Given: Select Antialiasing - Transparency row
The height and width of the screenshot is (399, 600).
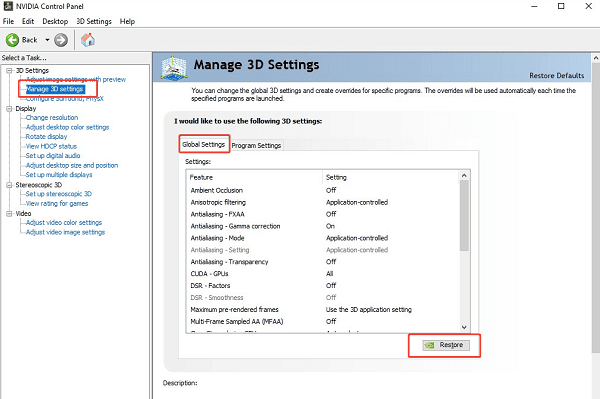Looking at the screenshot, I should tap(323, 262).
